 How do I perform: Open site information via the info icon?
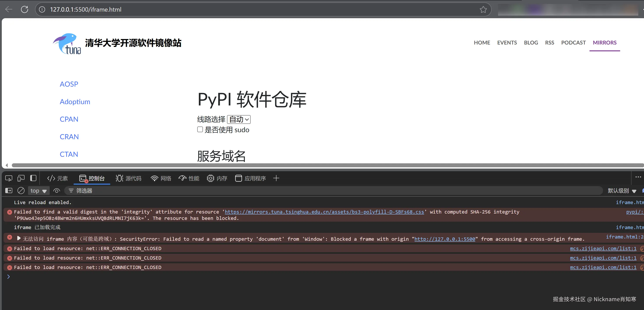point(42,9)
